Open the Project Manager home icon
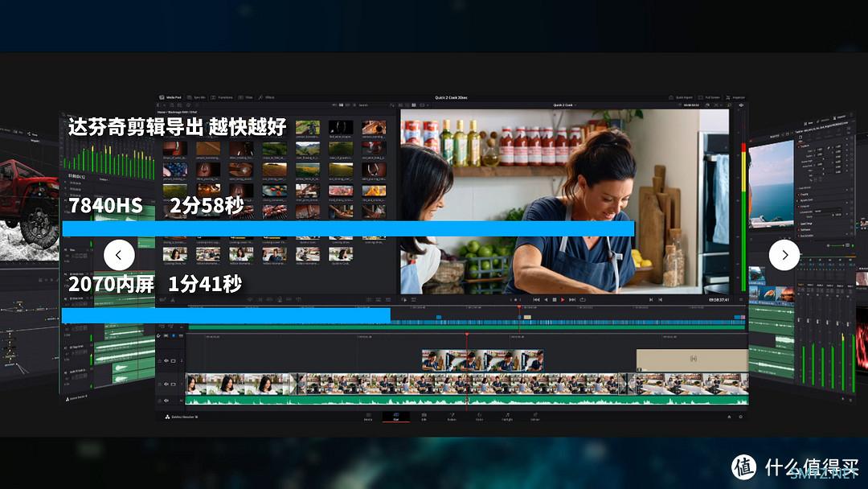868x489 pixels. pyautogui.click(x=729, y=417)
